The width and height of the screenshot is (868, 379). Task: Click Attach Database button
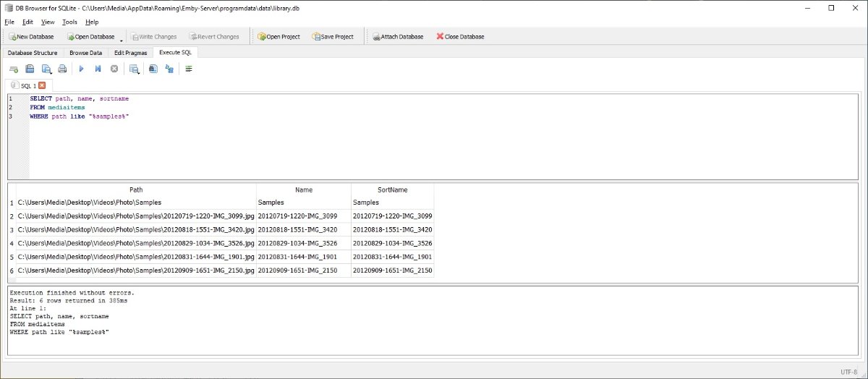point(399,36)
